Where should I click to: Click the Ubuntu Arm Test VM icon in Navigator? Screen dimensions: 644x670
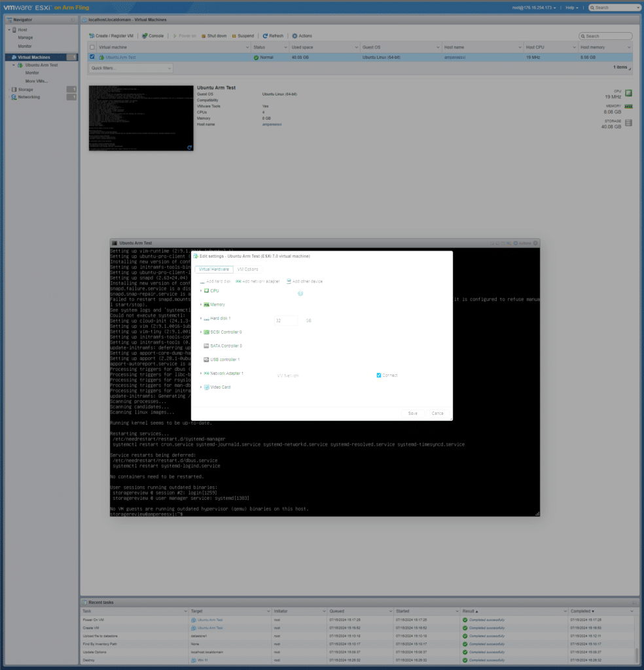(x=20, y=65)
